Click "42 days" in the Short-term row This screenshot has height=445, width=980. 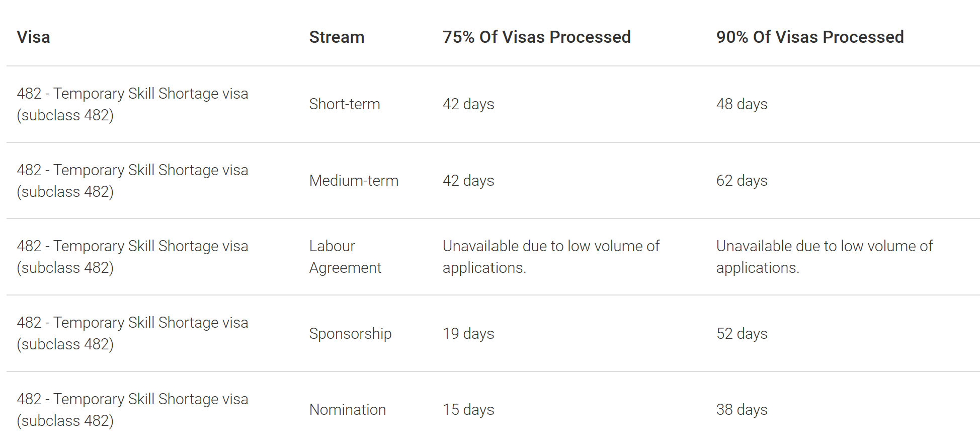tap(468, 104)
